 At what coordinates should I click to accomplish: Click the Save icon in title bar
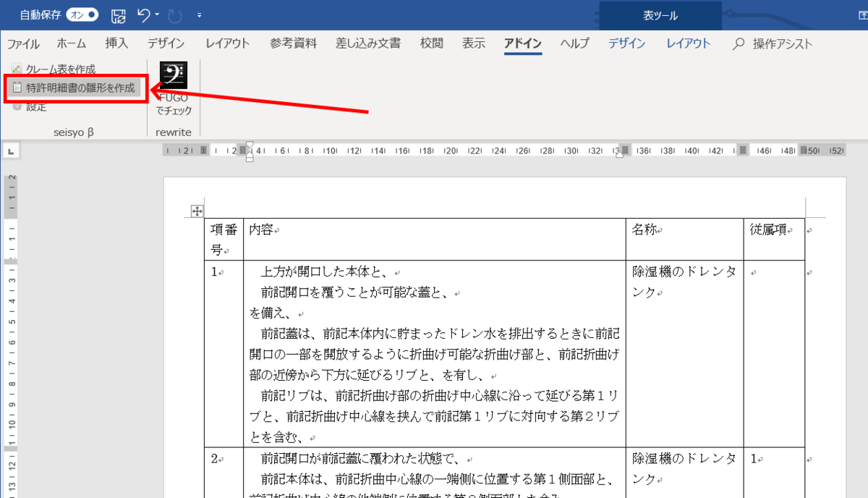point(118,15)
